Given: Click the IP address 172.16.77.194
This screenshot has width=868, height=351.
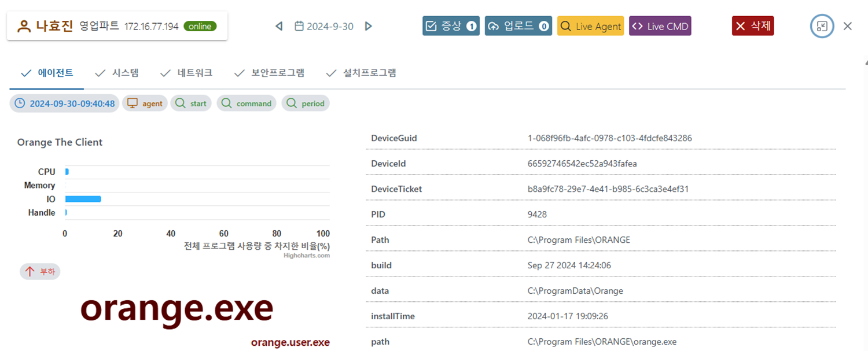Looking at the screenshot, I should (x=151, y=27).
